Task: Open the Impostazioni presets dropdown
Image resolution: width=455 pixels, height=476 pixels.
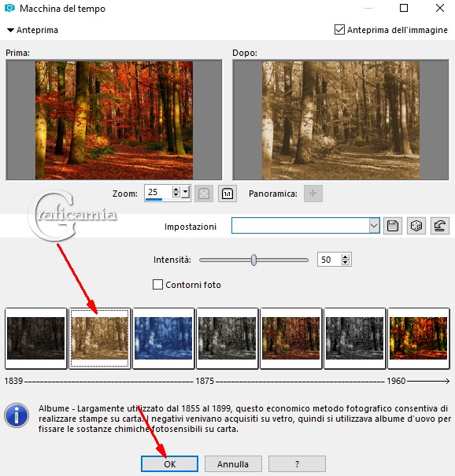Action: click(374, 226)
